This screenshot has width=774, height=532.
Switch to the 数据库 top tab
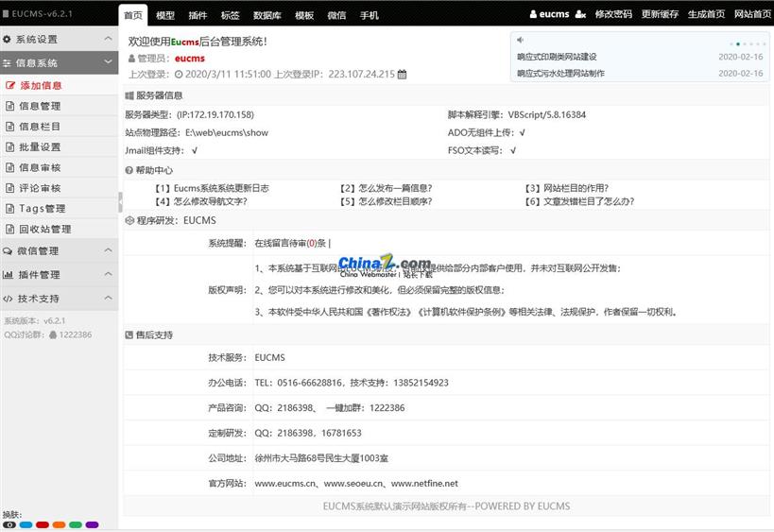pyautogui.click(x=267, y=15)
